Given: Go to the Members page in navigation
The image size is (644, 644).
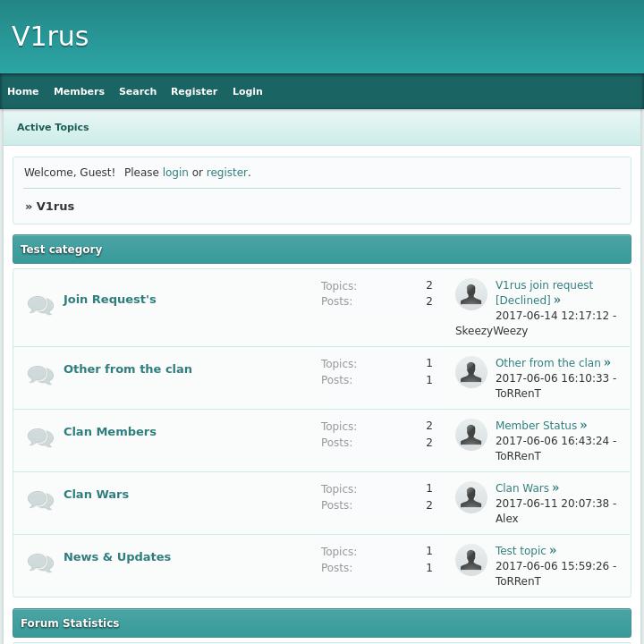Looking at the screenshot, I should pyautogui.click(x=79, y=91).
